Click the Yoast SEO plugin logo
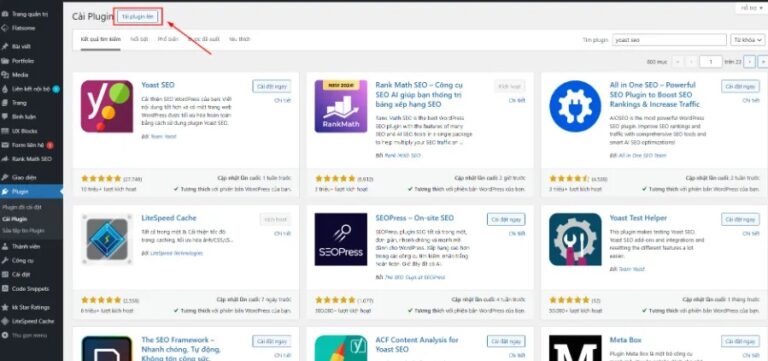 (x=107, y=106)
